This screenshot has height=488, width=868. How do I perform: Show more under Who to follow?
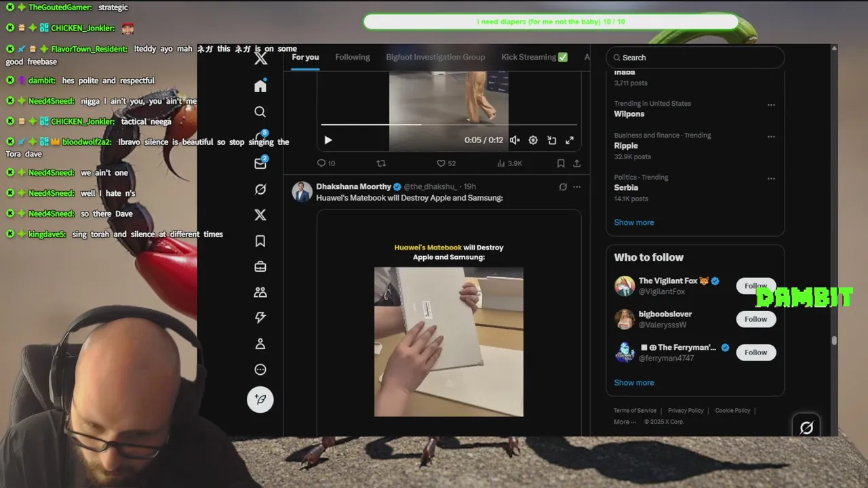[634, 382]
